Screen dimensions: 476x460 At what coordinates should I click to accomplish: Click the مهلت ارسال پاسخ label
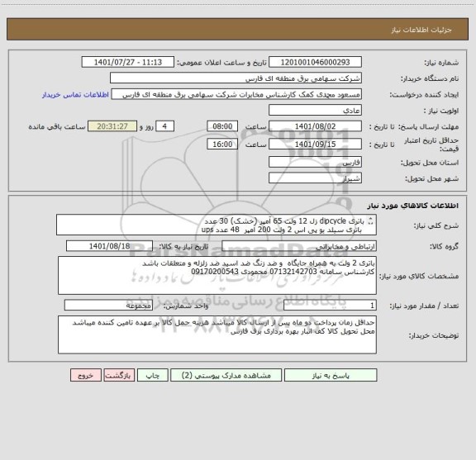click(428, 126)
